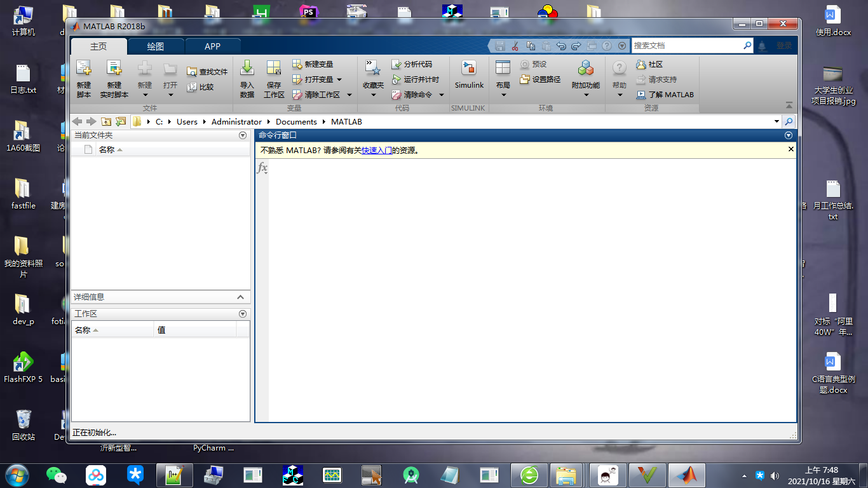Focus the Search Documentation (搜索文档) field
Screen dimensions: 868x488
[x=686, y=46]
